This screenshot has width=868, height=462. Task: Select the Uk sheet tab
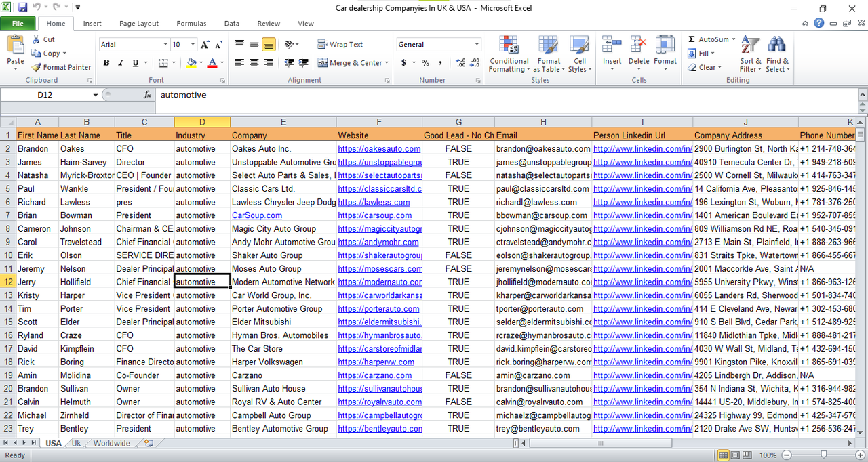click(x=76, y=442)
